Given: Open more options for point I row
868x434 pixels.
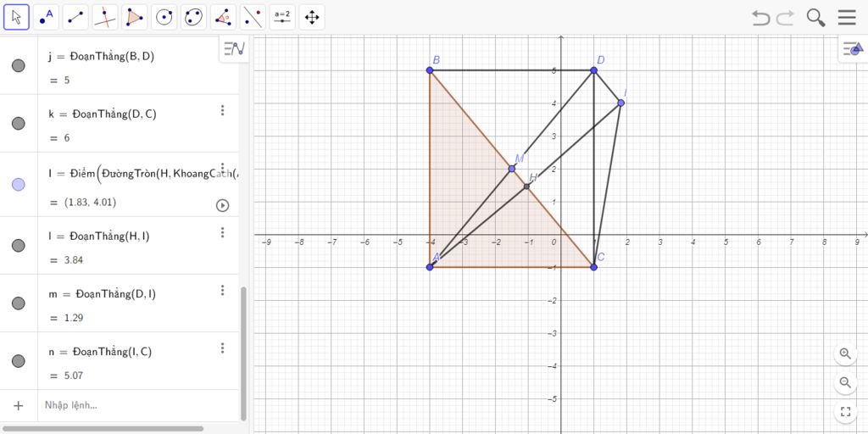Looking at the screenshot, I should point(223,168).
